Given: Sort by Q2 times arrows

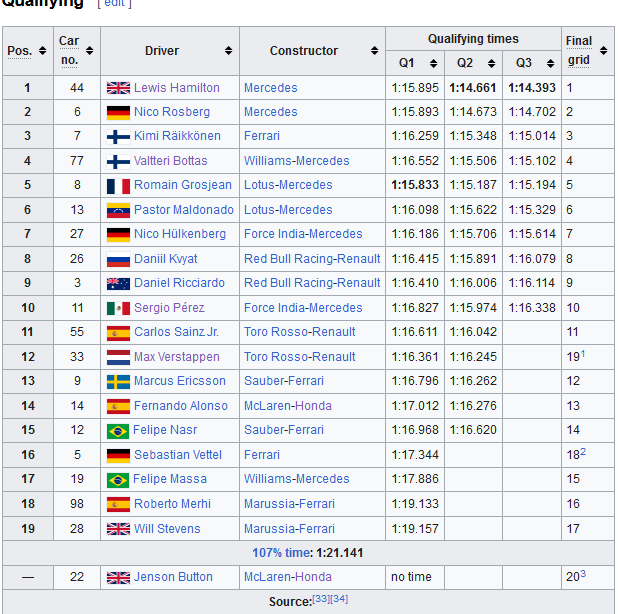Looking at the screenshot, I should (x=491, y=63).
